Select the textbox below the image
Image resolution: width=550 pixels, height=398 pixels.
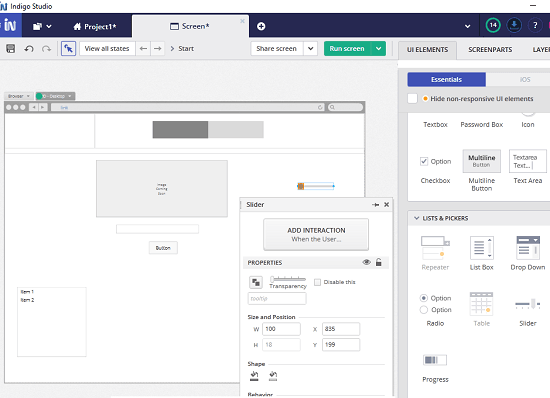pos(157,229)
